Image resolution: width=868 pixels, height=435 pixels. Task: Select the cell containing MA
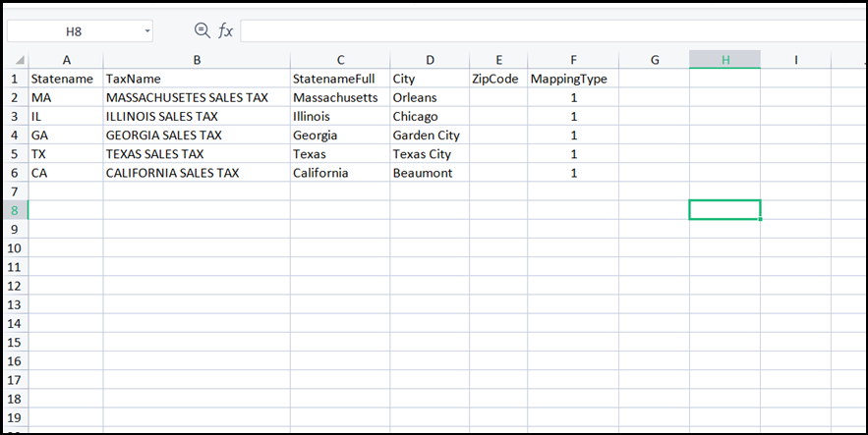pyautogui.click(x=66, y=98)
